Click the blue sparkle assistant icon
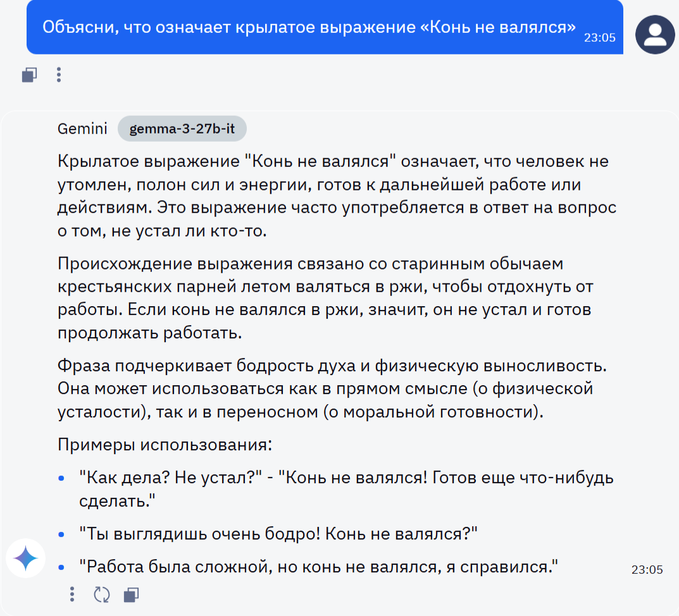Screen dimensions: 679x616 coord(25,558)
